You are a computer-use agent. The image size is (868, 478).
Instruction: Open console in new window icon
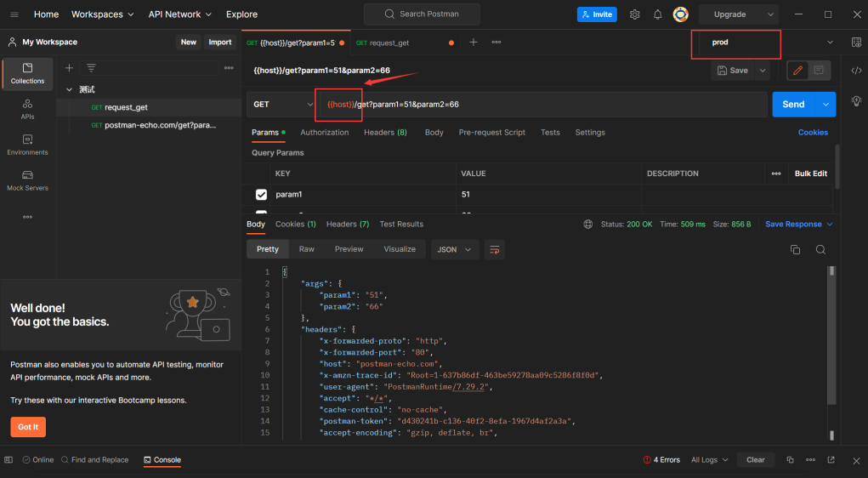[x=831, y=460]
